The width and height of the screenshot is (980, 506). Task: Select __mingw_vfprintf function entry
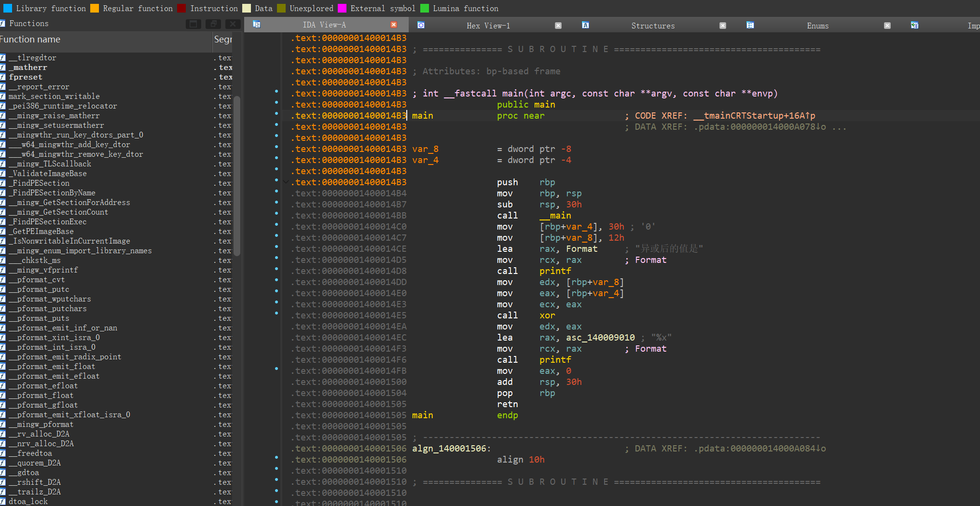(43, 270)
